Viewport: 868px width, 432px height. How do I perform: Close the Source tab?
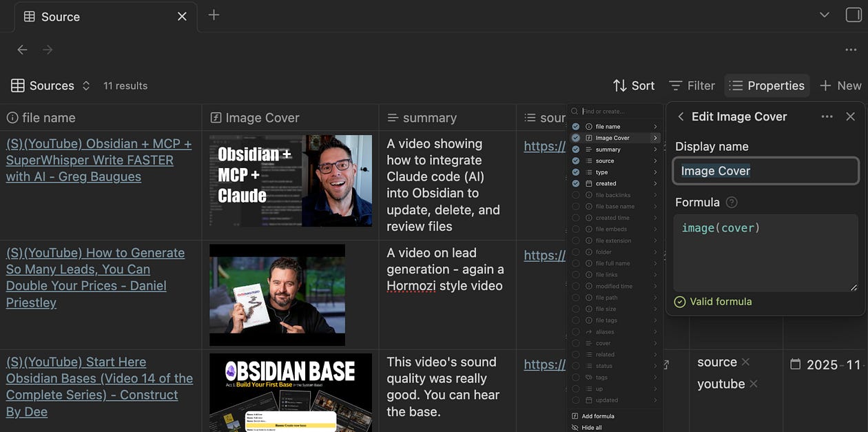coord(182,17)
